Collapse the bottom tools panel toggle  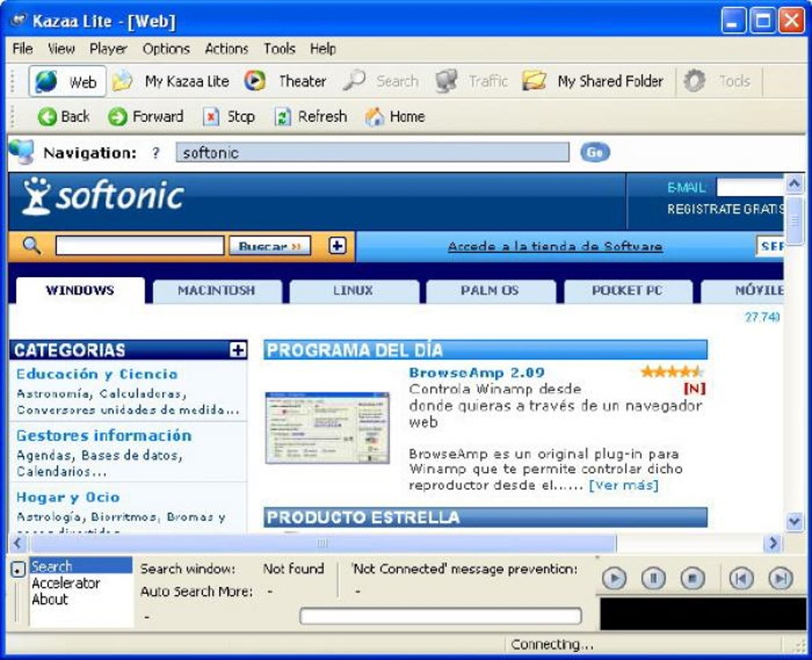click(18, 570)
